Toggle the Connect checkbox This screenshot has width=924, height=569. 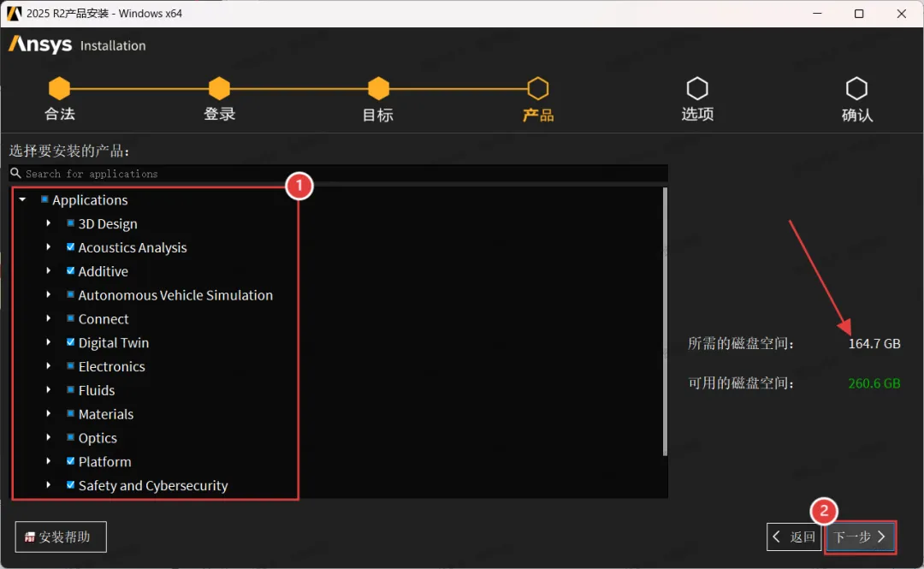[x=70, y=318]
